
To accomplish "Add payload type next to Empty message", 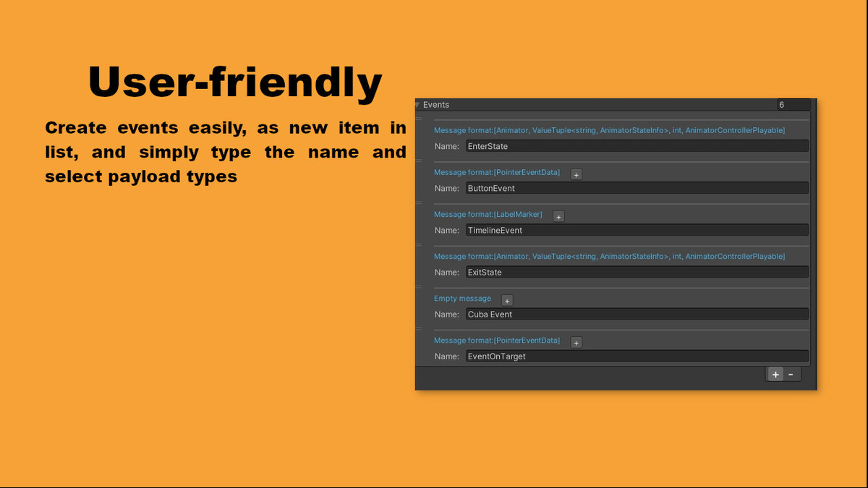I will point(507,300).
